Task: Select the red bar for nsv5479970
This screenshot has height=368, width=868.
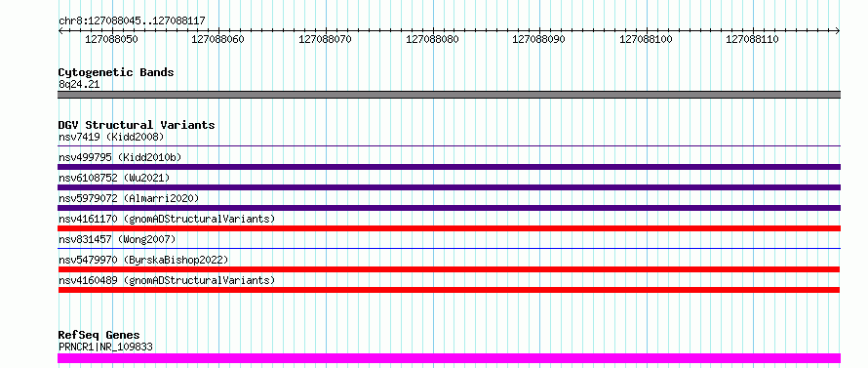Action: [x=449, y=269]
